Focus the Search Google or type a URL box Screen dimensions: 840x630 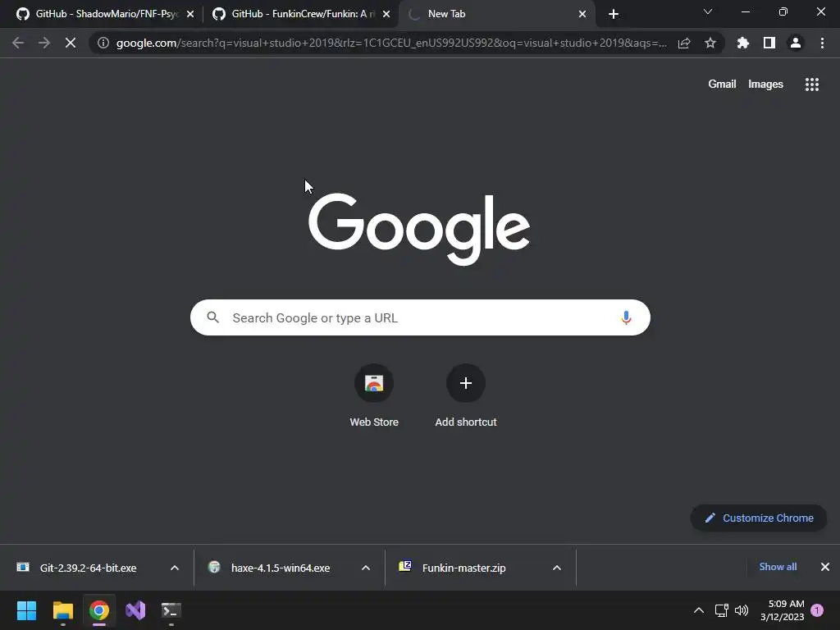[420, 317]
